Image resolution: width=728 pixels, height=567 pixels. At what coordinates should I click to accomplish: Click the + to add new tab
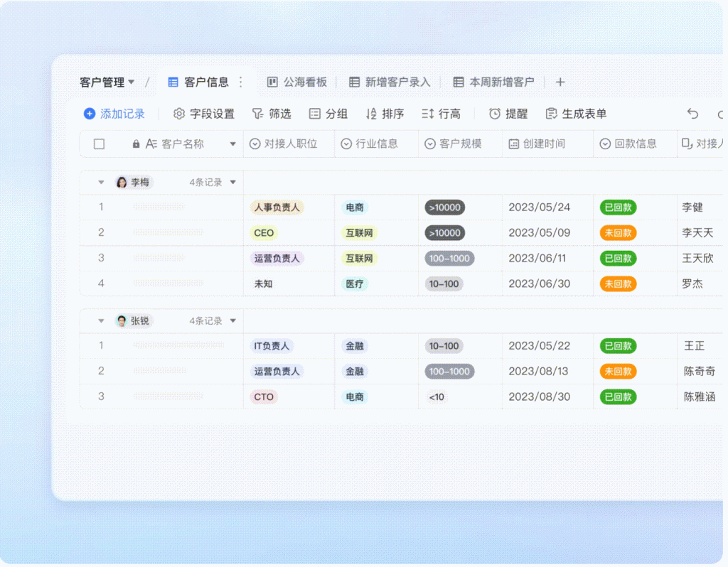pyautogui.click(x=560, y=82)
